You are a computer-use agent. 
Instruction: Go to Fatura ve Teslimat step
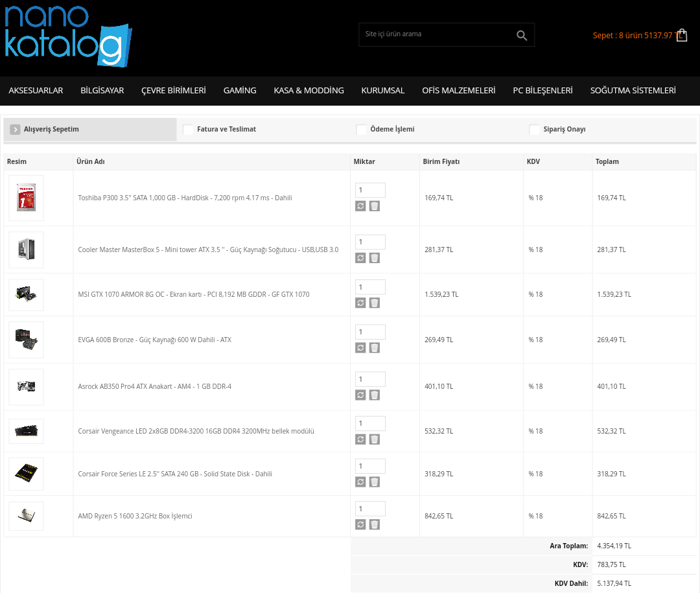click(x=226, y=129)
